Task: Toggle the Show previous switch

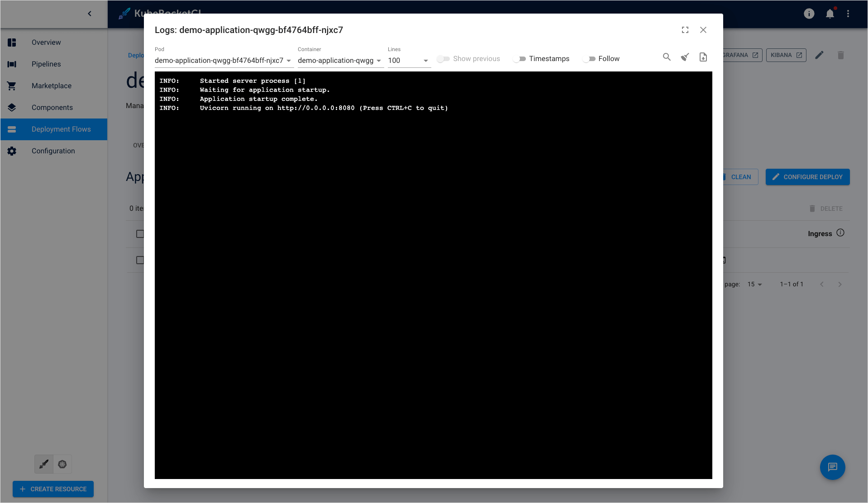Action: pyautogui.click(x=443, y=59)
